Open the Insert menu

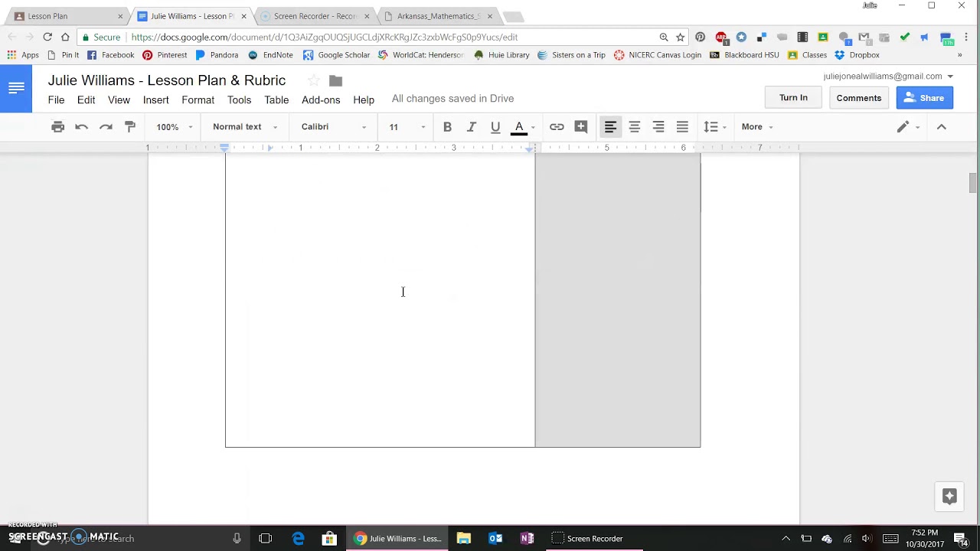click(155, 100)
